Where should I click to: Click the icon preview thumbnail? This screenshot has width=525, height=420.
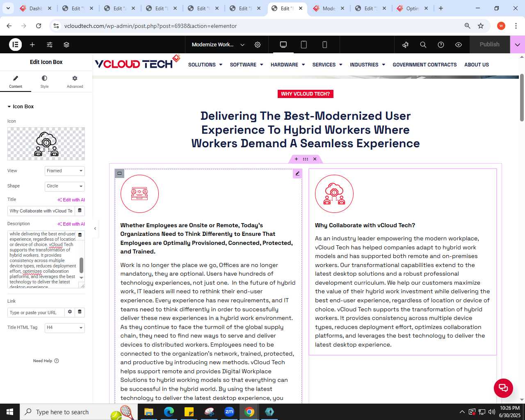tap(46, 144)
